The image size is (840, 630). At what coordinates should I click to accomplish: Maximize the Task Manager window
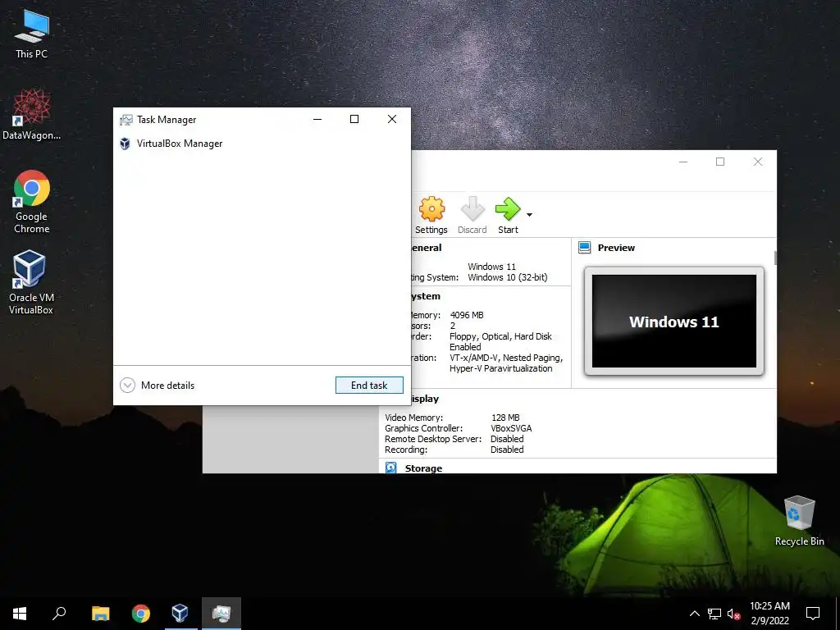click(354, 119)
